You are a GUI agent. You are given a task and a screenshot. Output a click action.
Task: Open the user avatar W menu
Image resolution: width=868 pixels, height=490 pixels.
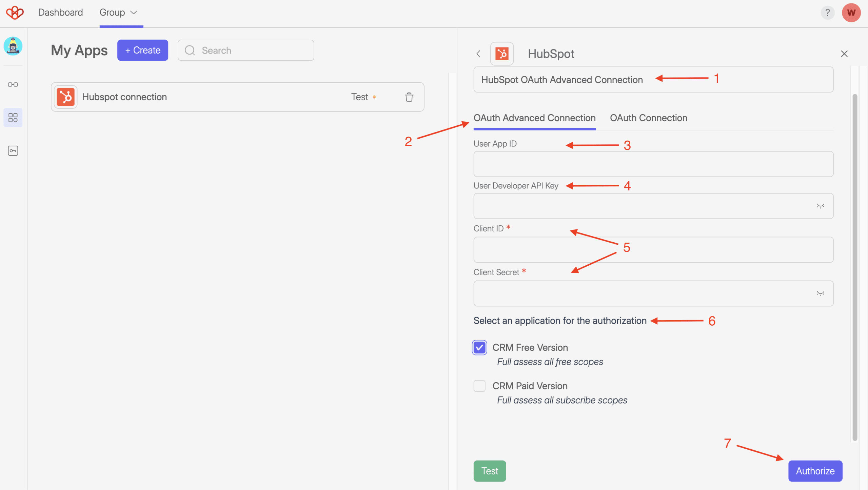[851, 13]
